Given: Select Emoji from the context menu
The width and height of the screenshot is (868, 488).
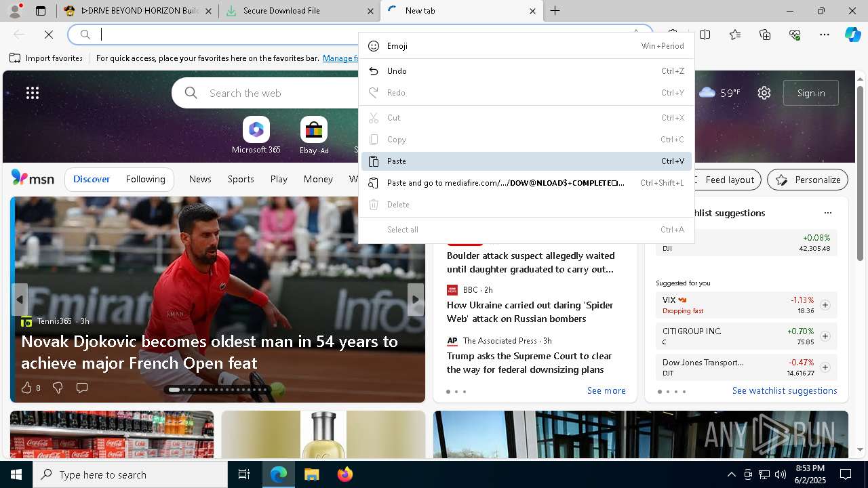Looking at the screenshot, I should (526, 46).
